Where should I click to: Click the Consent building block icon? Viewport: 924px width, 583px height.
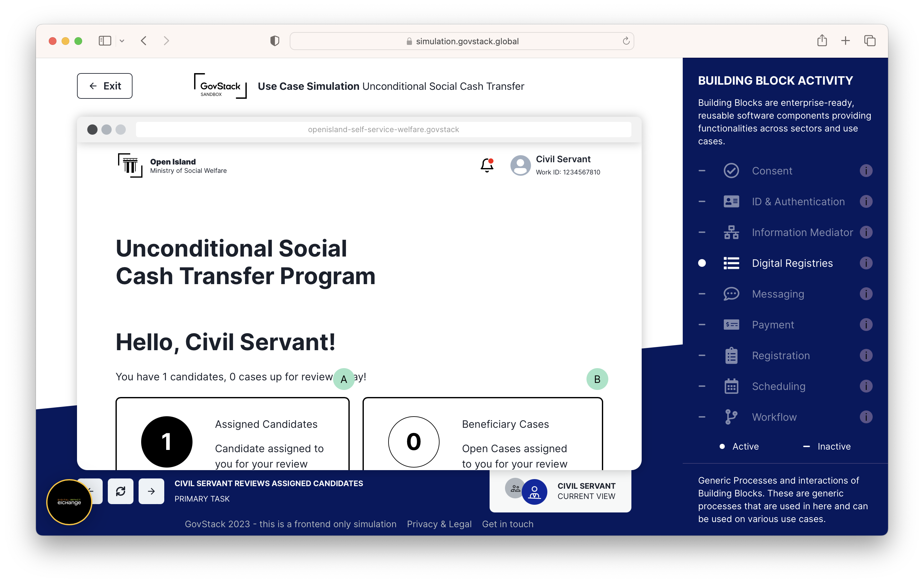(731, 170)
